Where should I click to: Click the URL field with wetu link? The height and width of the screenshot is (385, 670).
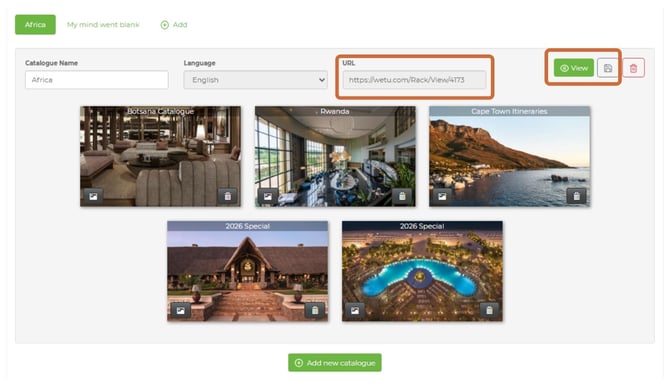click(x=414, y=80)
